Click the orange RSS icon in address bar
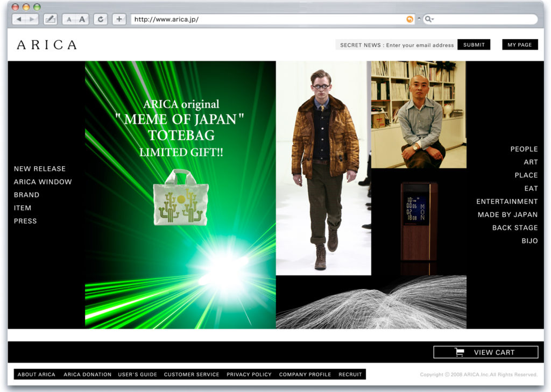The width and height of the screenshot is (551, 392). (x=409, y=19)
